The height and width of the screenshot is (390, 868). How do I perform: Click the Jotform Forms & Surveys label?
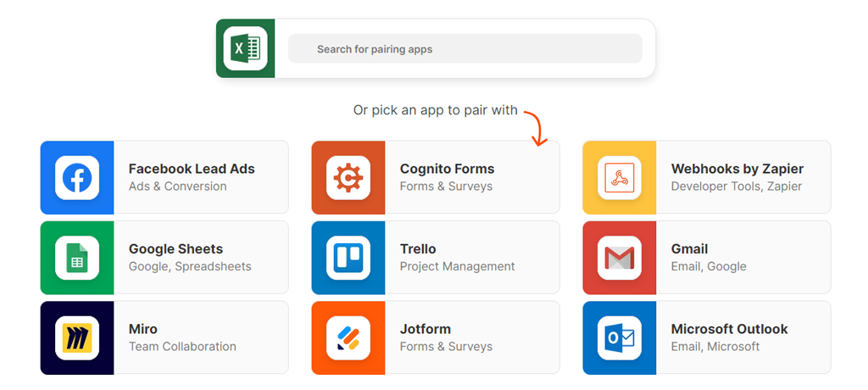pyautogui.click(x=446, y=347)
